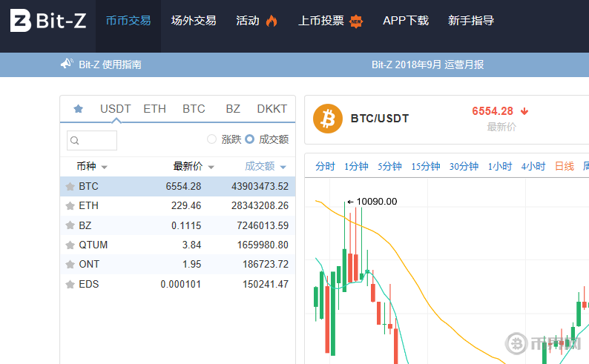589x364 pixels.
Task: Click the search magnifier icon
Action: click(75, 141)
